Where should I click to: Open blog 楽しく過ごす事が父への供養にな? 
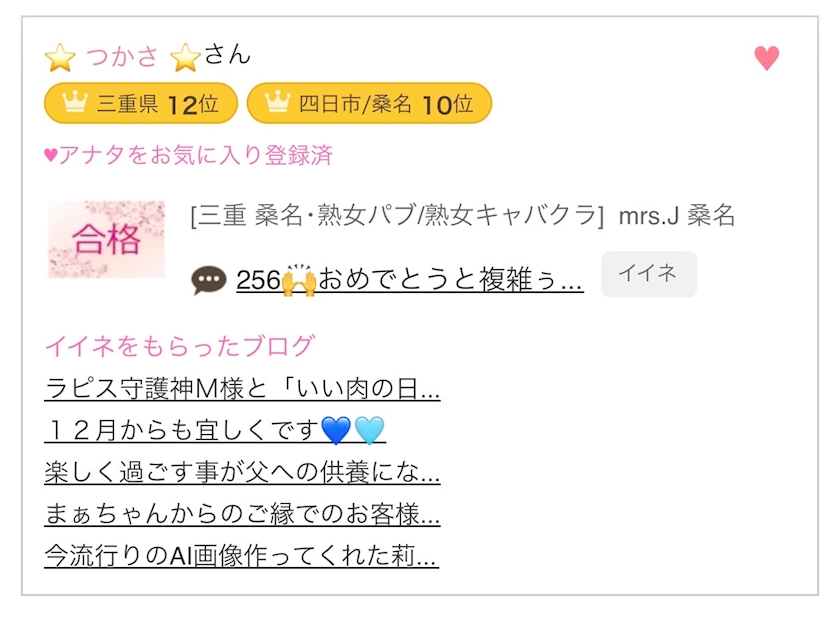click(242, 472)
